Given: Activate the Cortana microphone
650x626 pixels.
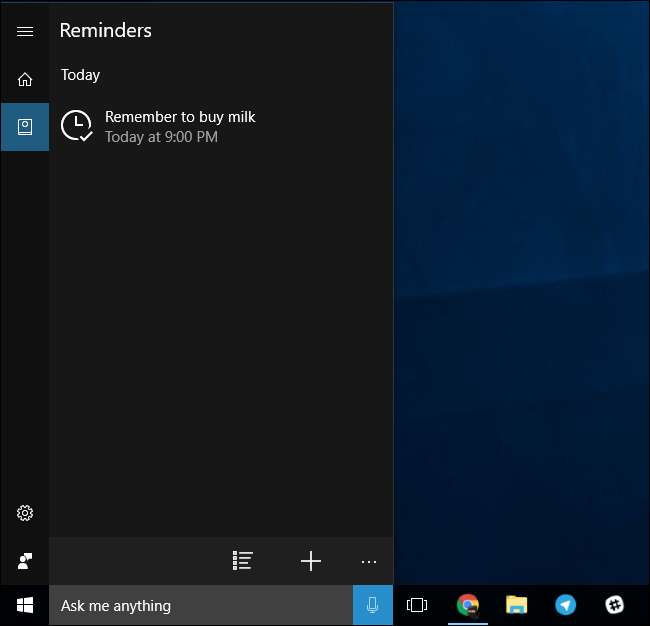Looking at the screenshot, I should (x=372, y=605).
